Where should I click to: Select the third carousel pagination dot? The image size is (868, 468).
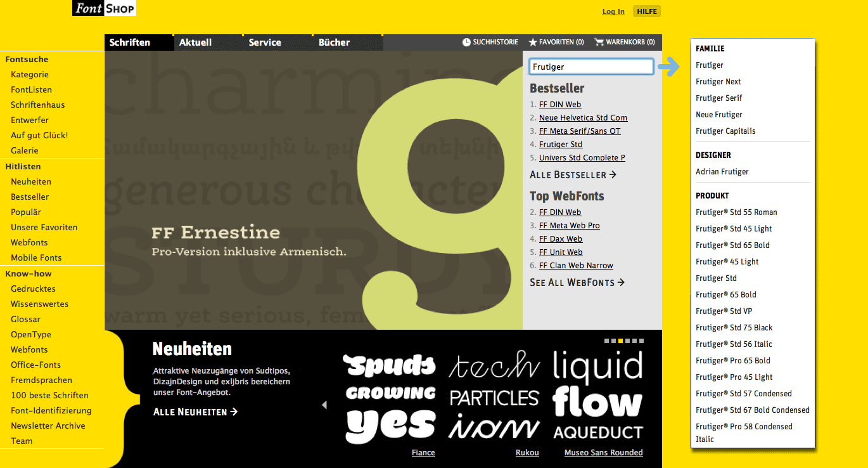621,341
